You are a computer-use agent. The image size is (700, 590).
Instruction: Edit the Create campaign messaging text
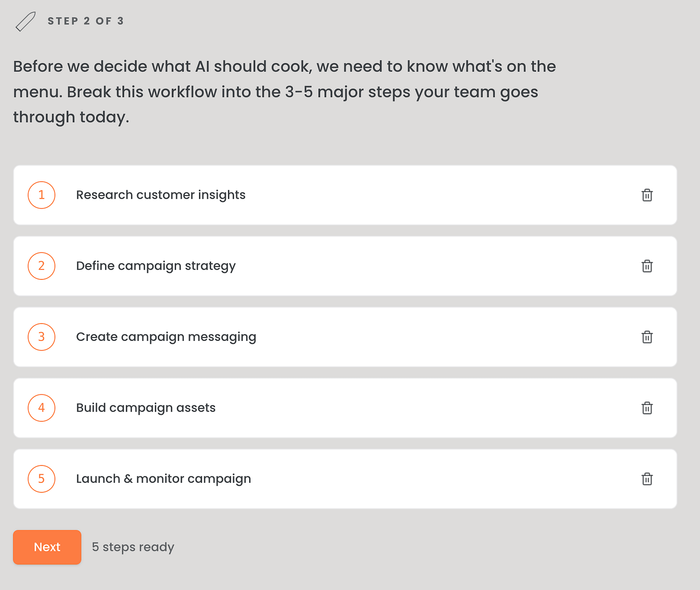tap(166, 337)
